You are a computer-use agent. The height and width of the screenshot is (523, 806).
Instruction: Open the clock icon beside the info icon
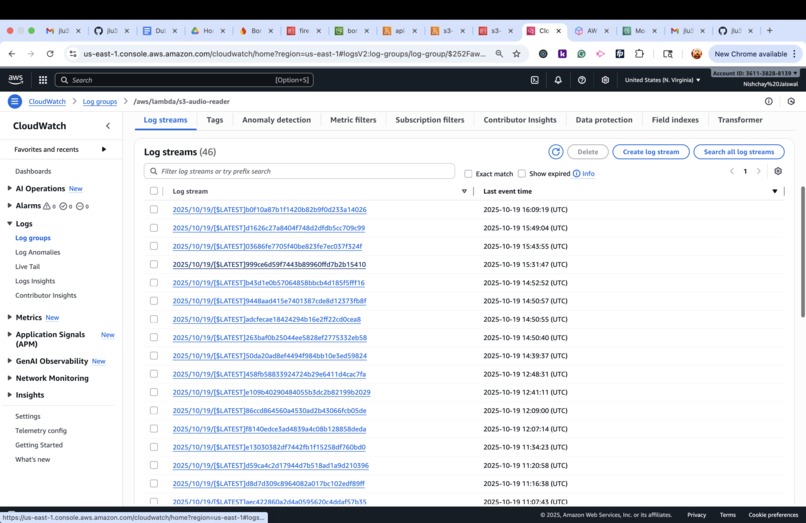[791, 101]
